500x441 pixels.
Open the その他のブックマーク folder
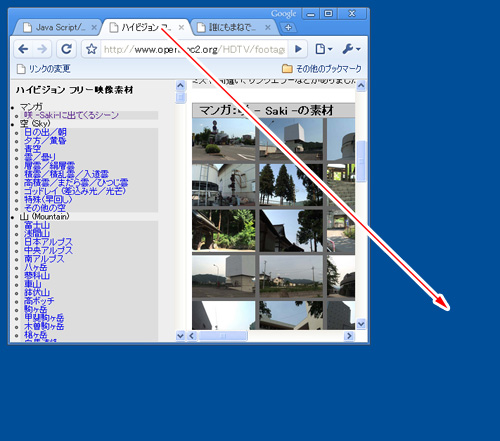(322, 69)
